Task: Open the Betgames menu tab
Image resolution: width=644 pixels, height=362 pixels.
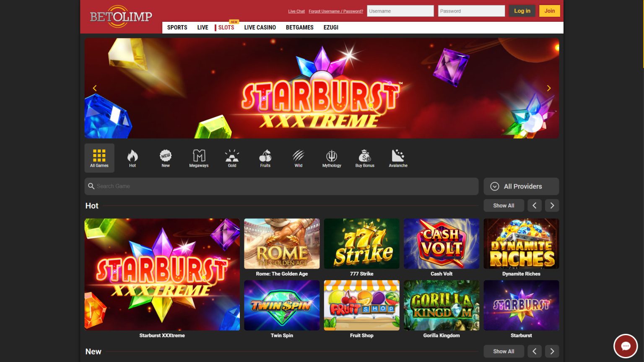Action: 300,27
